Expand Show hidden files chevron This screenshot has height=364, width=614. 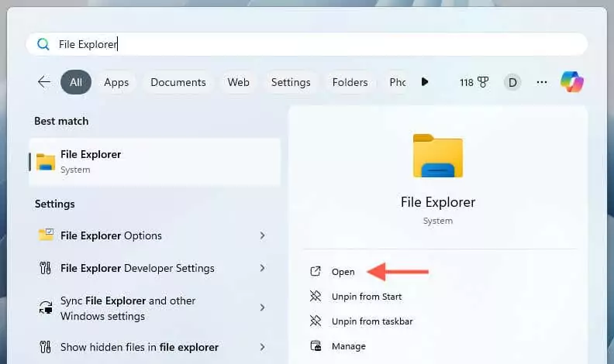pos(262,347)
